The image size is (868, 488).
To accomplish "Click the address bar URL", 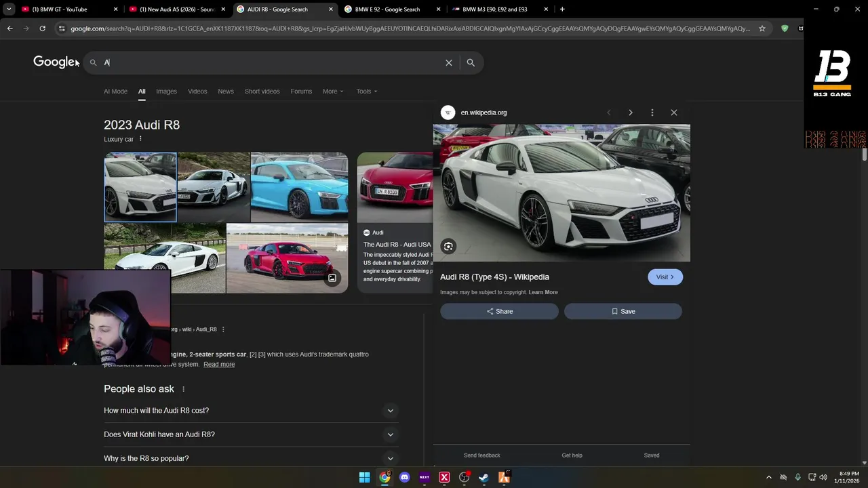I will pos(410,28).
